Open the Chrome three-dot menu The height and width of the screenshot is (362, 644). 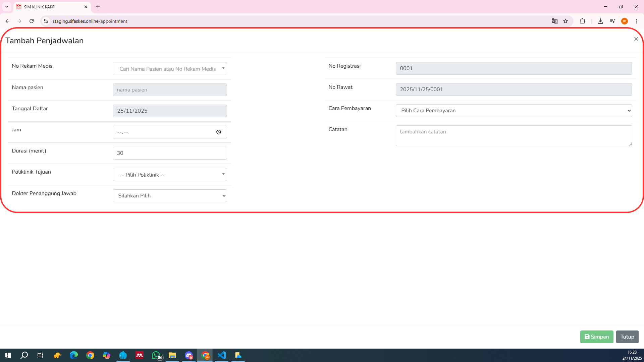coord(636,21)
